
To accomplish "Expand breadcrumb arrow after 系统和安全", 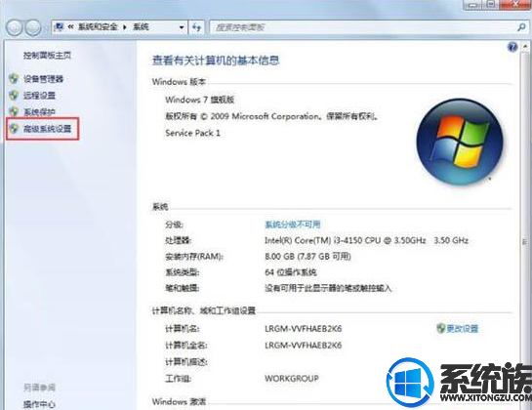I will 125,27.
